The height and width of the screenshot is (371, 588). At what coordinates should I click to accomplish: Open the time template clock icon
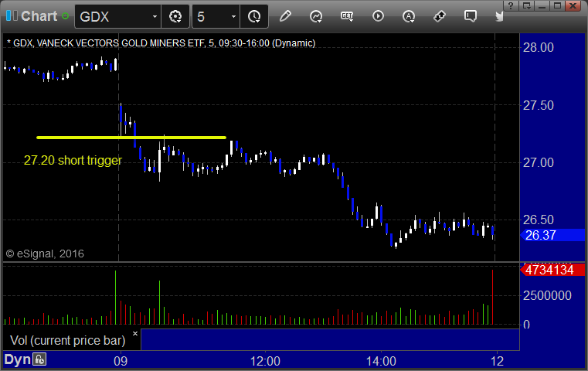(254, 16)
